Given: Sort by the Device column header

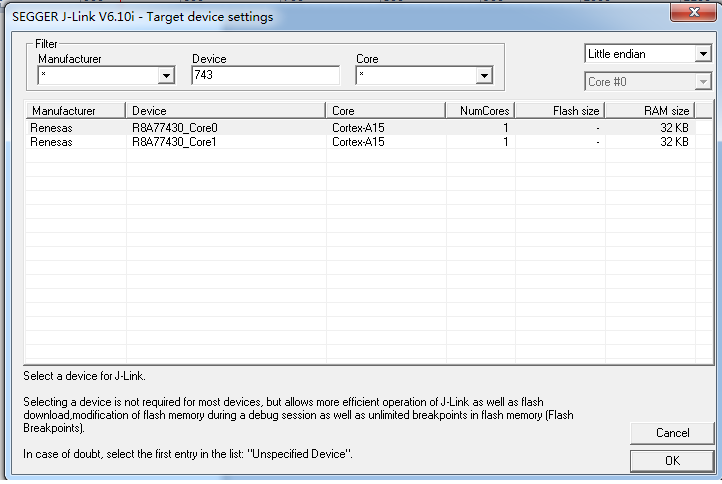Looking at the screenshot, I should click(225, 111).
